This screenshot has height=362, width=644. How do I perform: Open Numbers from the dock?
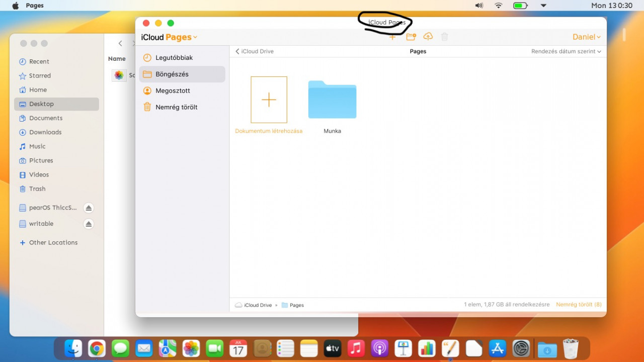click(x=427, y=348)
